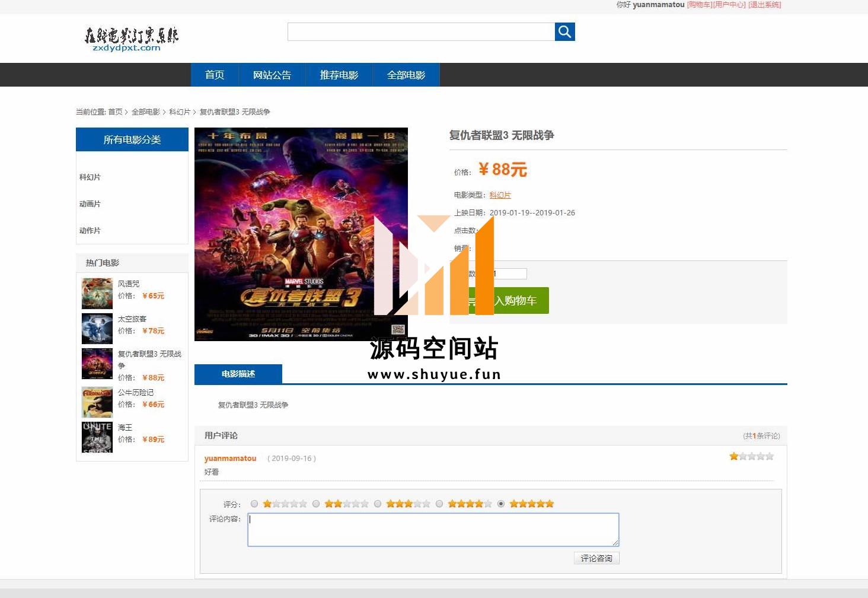
Task: Click the reviewer name yuanmamatou
Action: click(x=230, y=459)
